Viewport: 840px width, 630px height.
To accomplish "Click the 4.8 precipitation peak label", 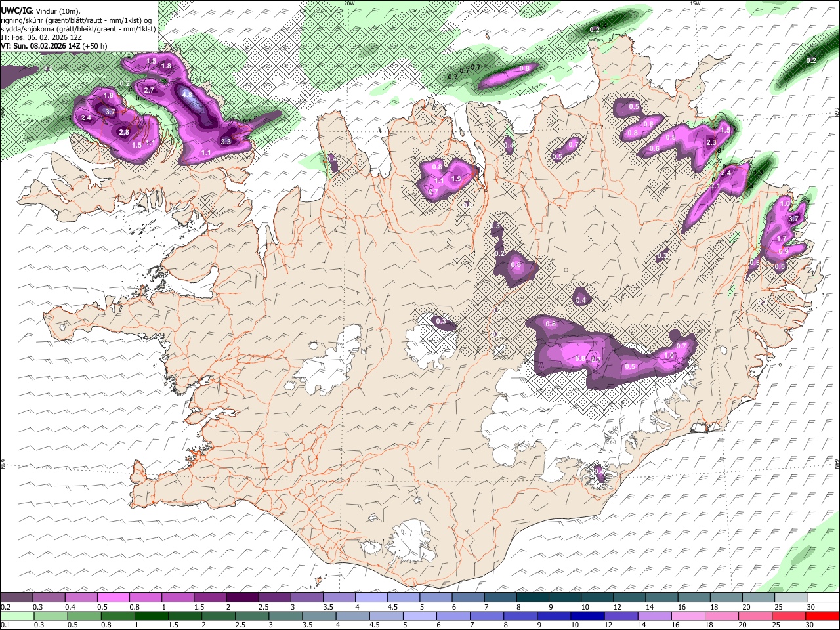I will point(188,94).
